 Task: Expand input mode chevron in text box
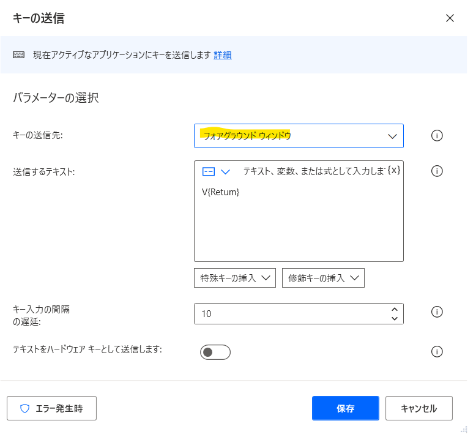click(x=225, y=172)
